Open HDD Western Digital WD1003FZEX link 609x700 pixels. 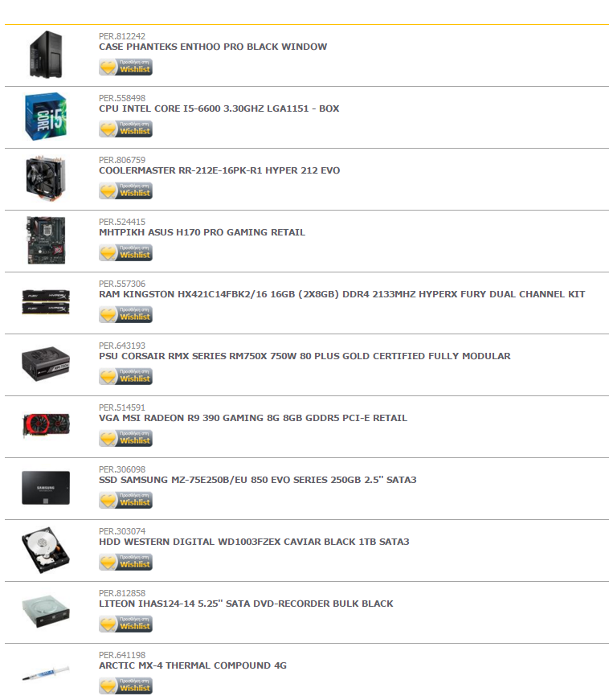point(254,542)
